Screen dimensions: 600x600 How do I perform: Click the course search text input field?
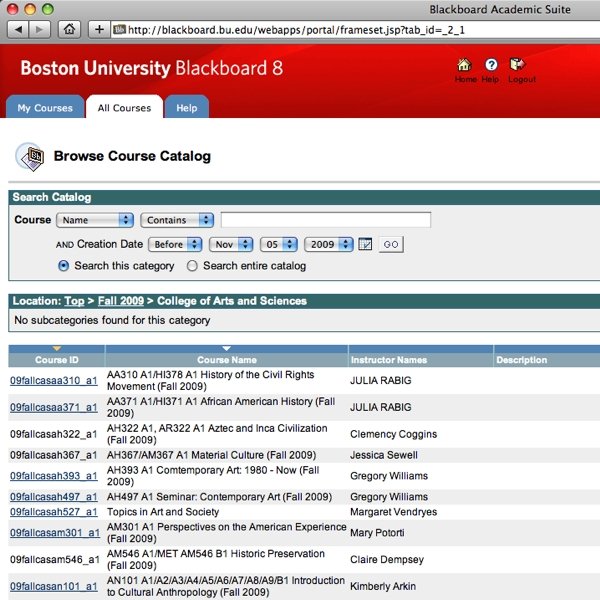click(x=326, y=220)
